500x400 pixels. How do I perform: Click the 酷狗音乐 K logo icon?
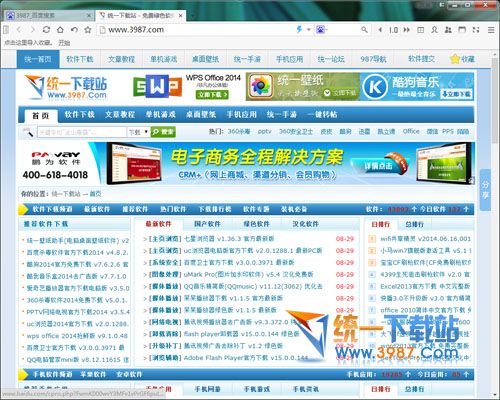coord(375,87)
